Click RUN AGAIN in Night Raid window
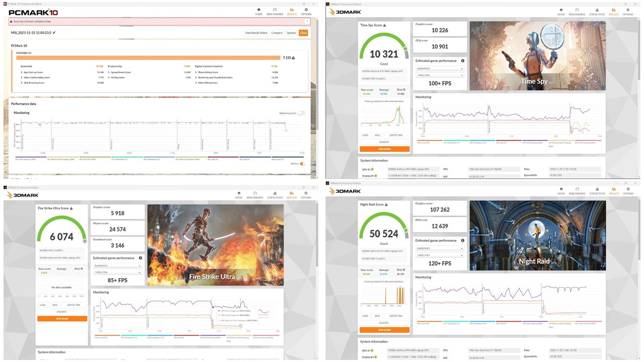The image size is (644, 362). [384, 330]
